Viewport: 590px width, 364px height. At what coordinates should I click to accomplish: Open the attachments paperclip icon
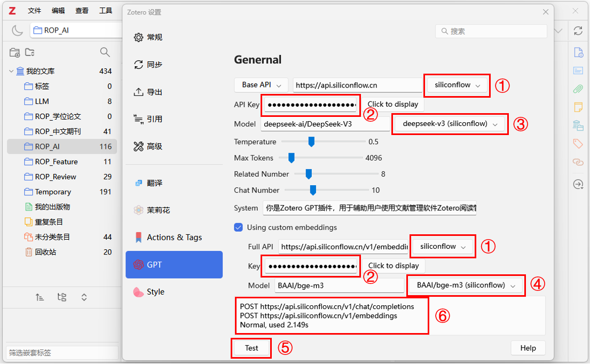(x=578, y=89)
